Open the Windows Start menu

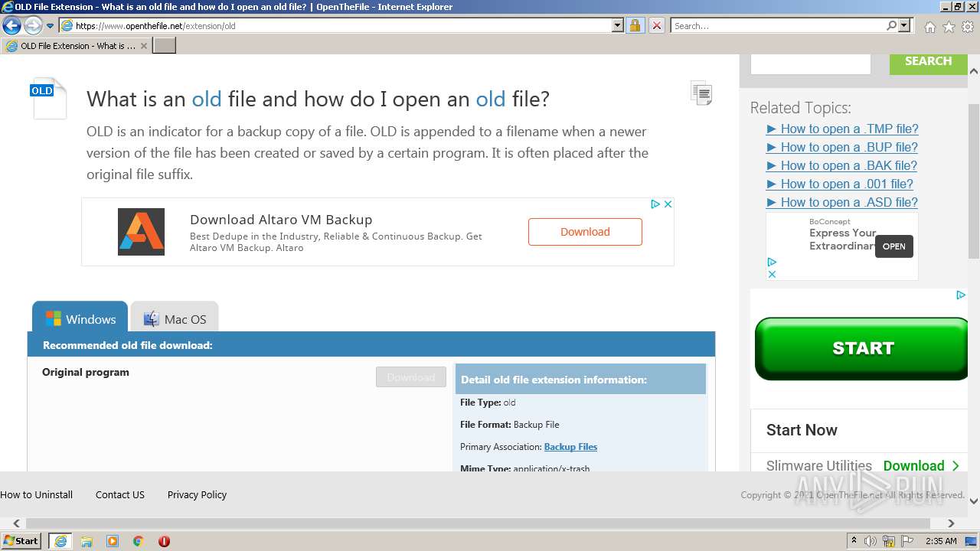click(21, 541)
